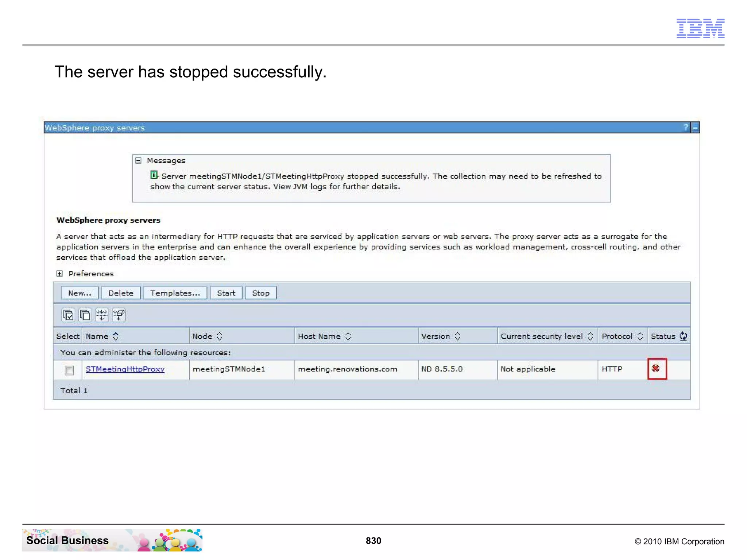
Task: Sort the table by Host Name
Action: (348, 336)
